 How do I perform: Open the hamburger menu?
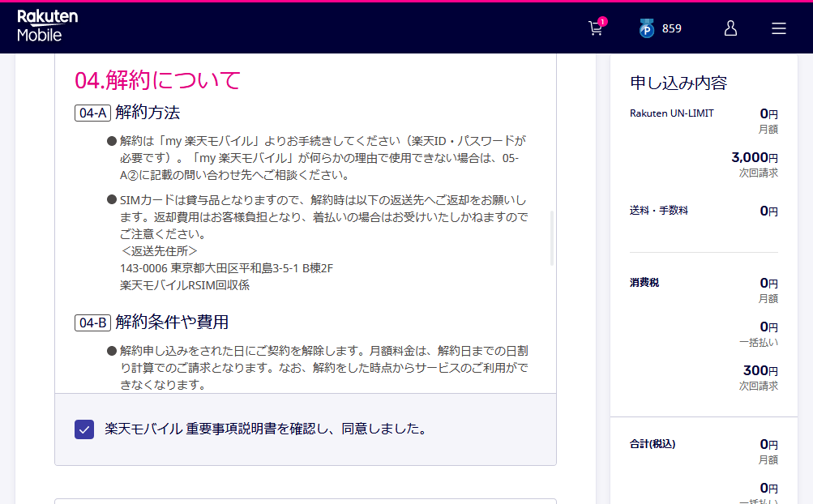779,28
